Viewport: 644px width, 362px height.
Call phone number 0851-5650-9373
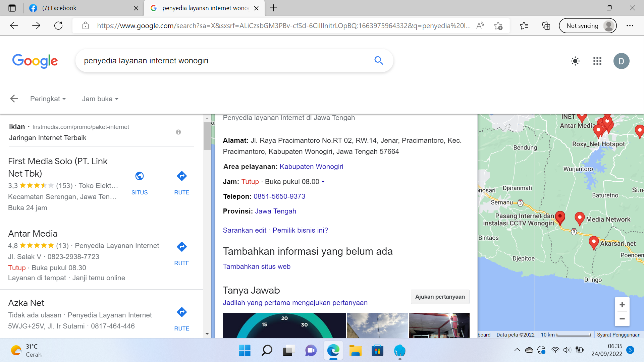[279, 196]
